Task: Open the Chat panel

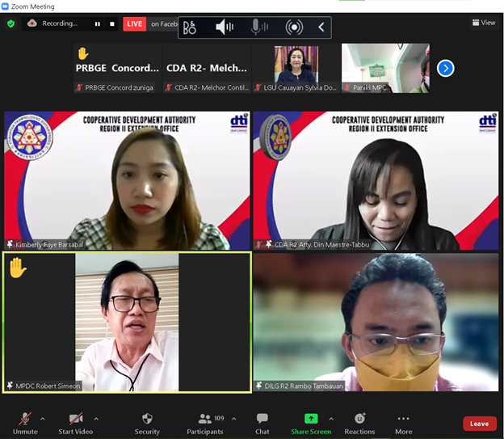Action: click(x=262, y=424)
